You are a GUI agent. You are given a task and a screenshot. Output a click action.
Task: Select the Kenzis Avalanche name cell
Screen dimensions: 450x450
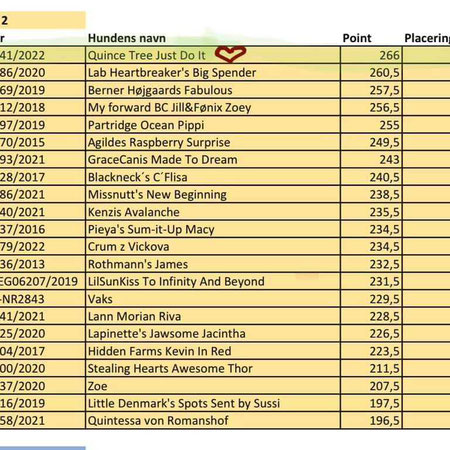(213, 212)
